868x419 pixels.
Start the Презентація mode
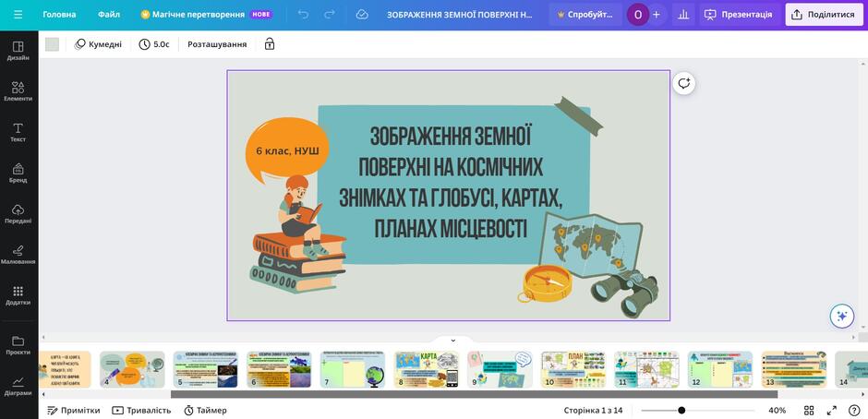coord(739,15)
